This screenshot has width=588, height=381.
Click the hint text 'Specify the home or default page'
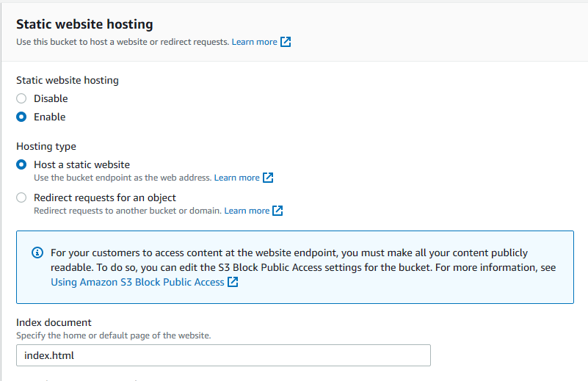pyautogui.click(x=113, y=335)
